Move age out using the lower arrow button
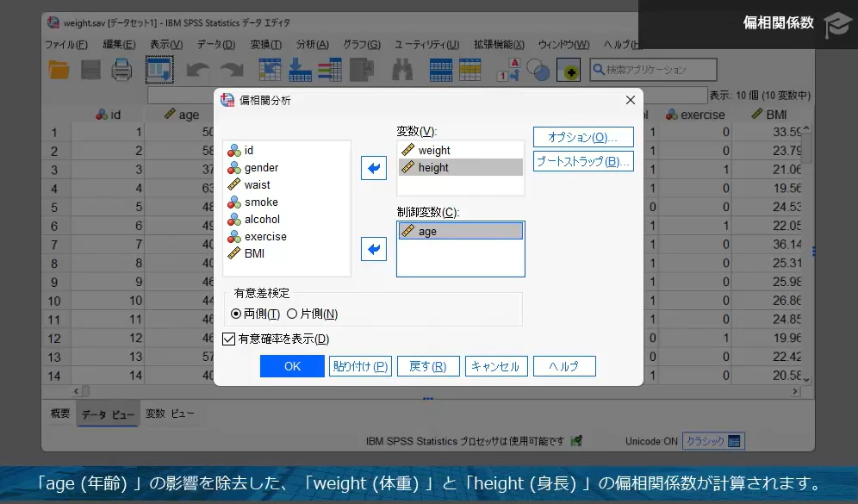The width and height of the screenshot is (858, 504). coord(373,249)
